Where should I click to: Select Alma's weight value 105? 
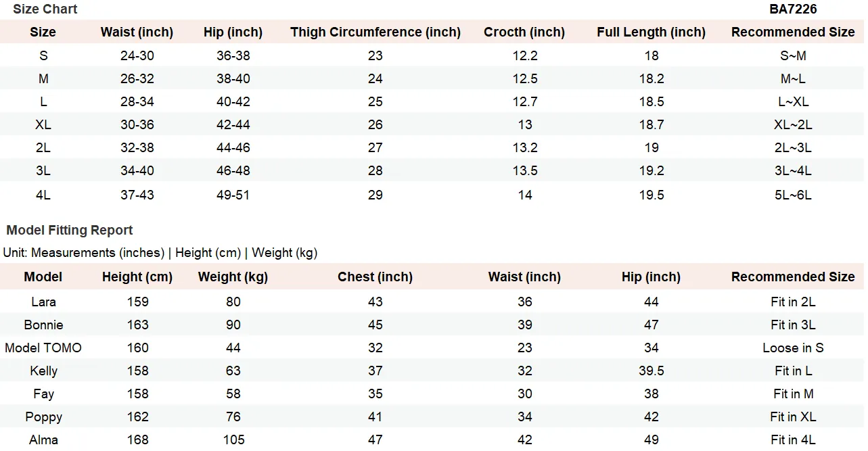pyautogui.click(x=233, y=440)
